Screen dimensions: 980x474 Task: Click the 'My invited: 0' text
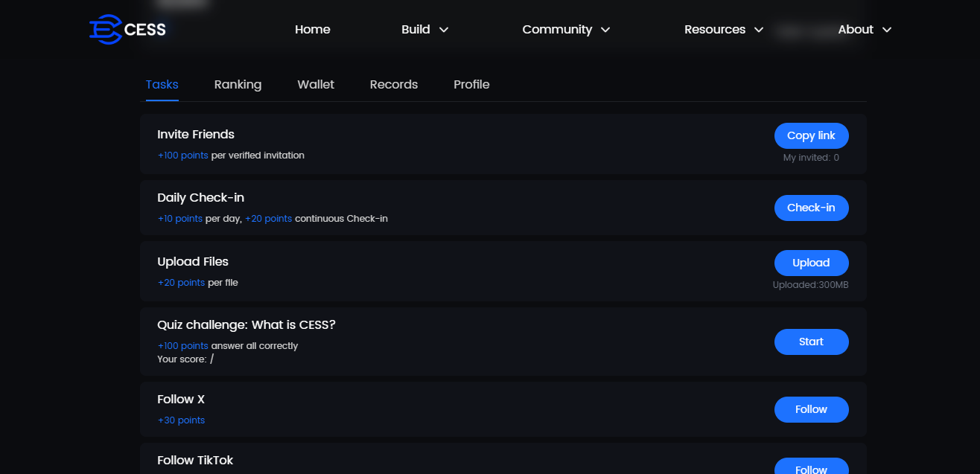pos(811,158)
